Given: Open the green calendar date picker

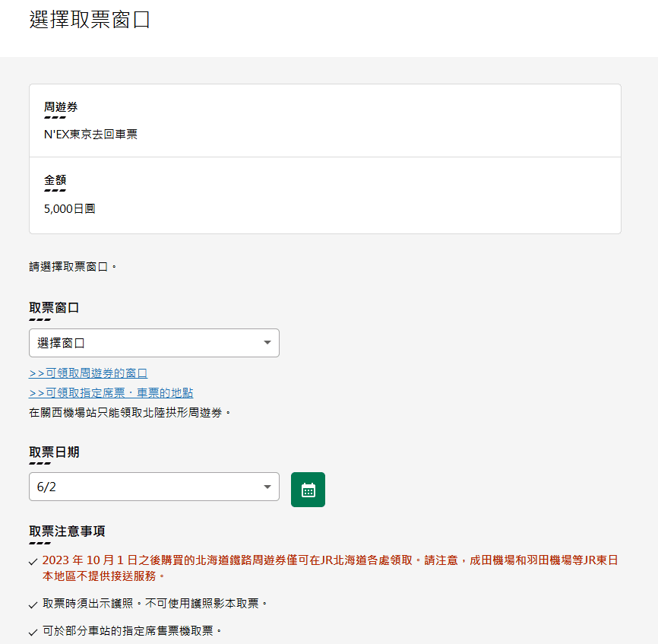Looking at the screenshot, I should pos(308,490).
